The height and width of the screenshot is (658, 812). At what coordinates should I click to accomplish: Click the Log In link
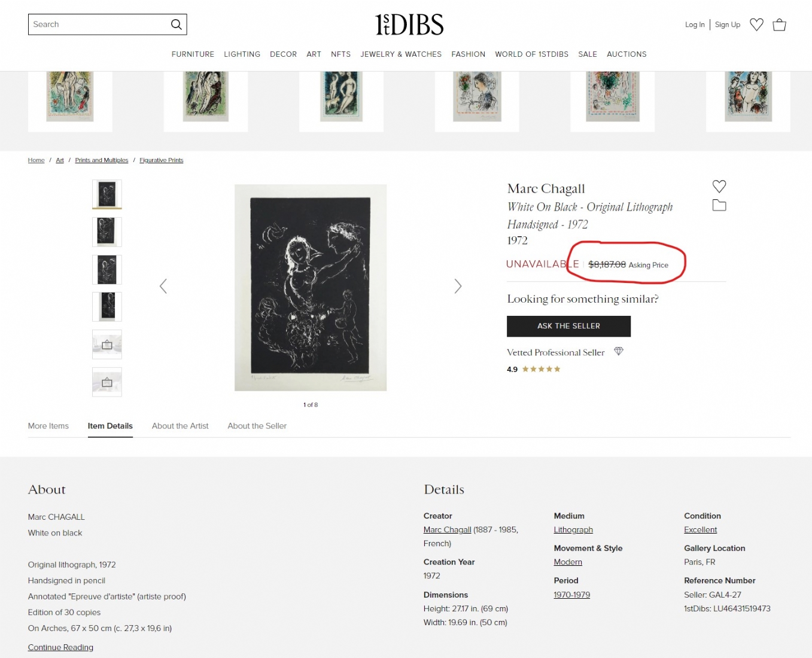[695, 25]
